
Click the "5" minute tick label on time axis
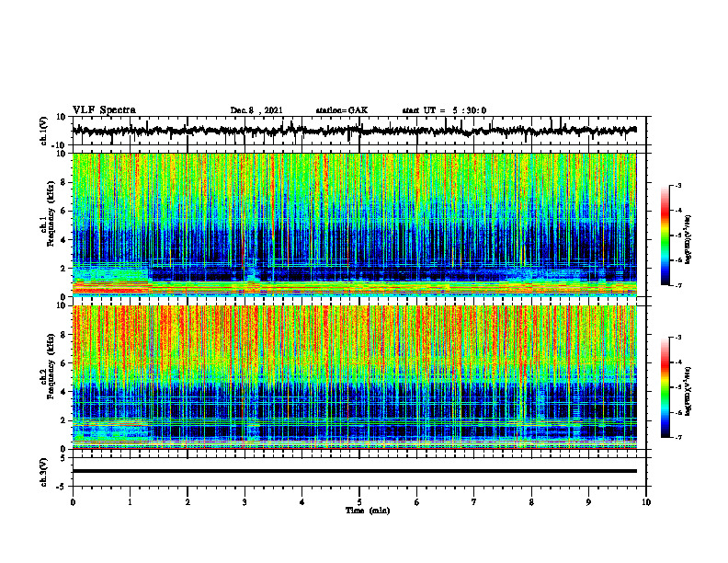click(x=359, y=502)
